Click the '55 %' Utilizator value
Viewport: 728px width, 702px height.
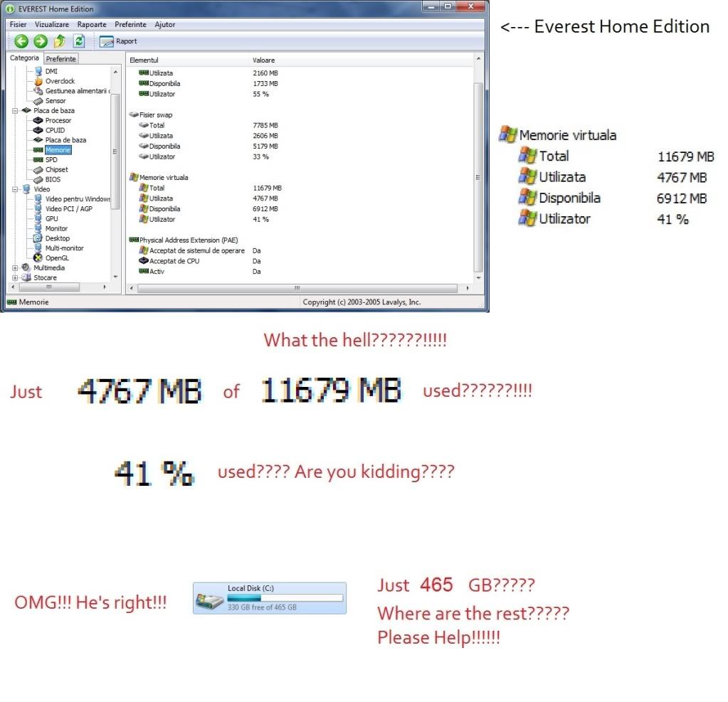(x=260, y=94)
